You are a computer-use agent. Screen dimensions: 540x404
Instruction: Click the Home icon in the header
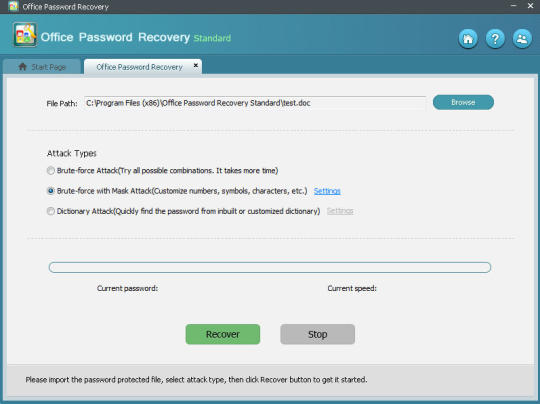[468, 39]
